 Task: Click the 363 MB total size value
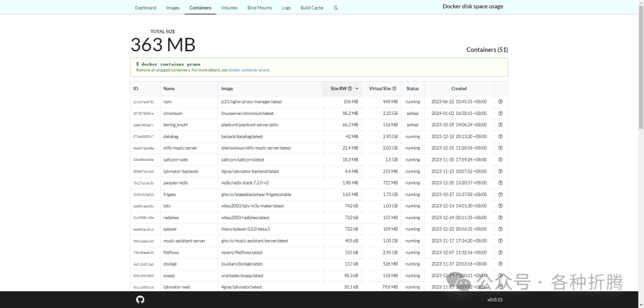(x=163, y=44)
